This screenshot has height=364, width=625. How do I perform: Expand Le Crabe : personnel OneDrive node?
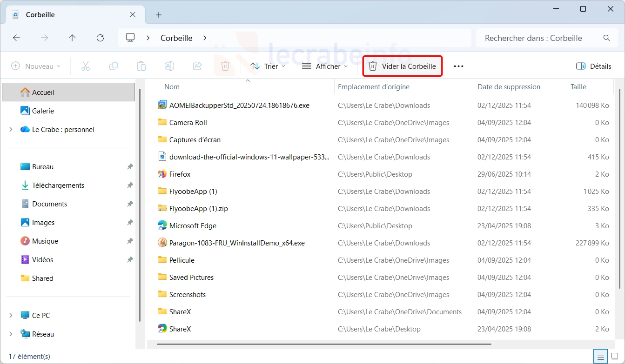(x=11, y=130)
